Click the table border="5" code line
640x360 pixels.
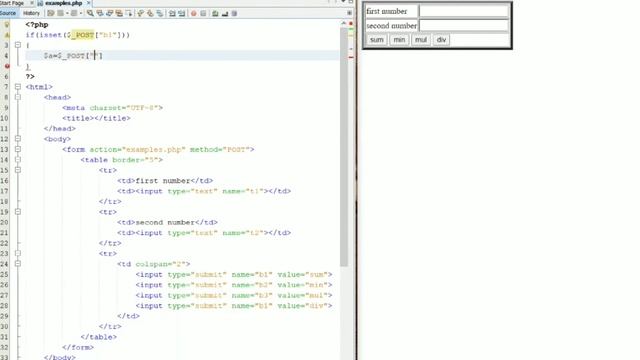122,160
